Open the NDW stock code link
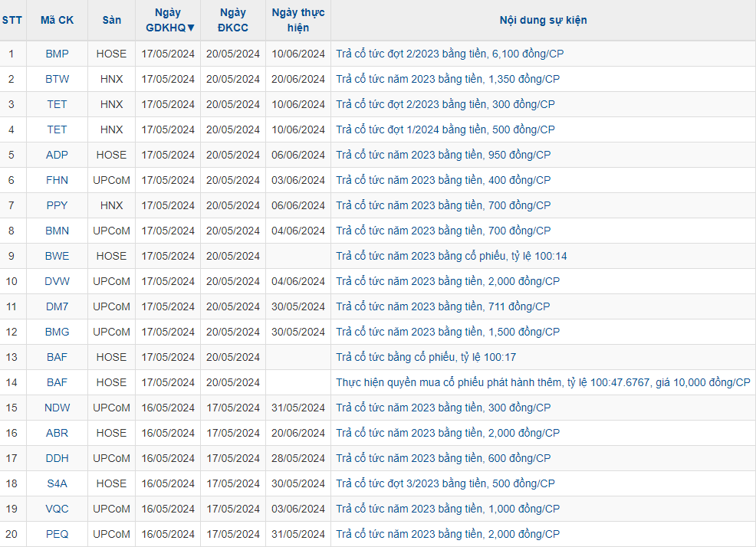This screenshot has height=547, width=756. point(57,408)
